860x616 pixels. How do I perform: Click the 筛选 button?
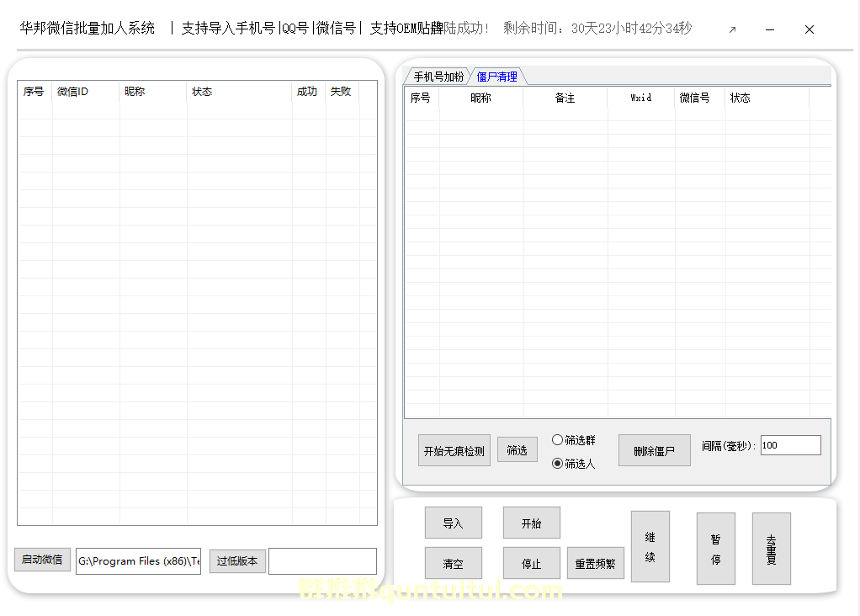[x=517, y=450]
